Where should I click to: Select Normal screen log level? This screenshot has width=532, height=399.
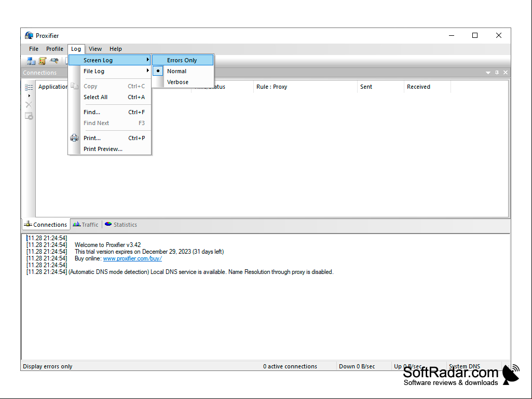pyautogui.click(x=183, y=71)
